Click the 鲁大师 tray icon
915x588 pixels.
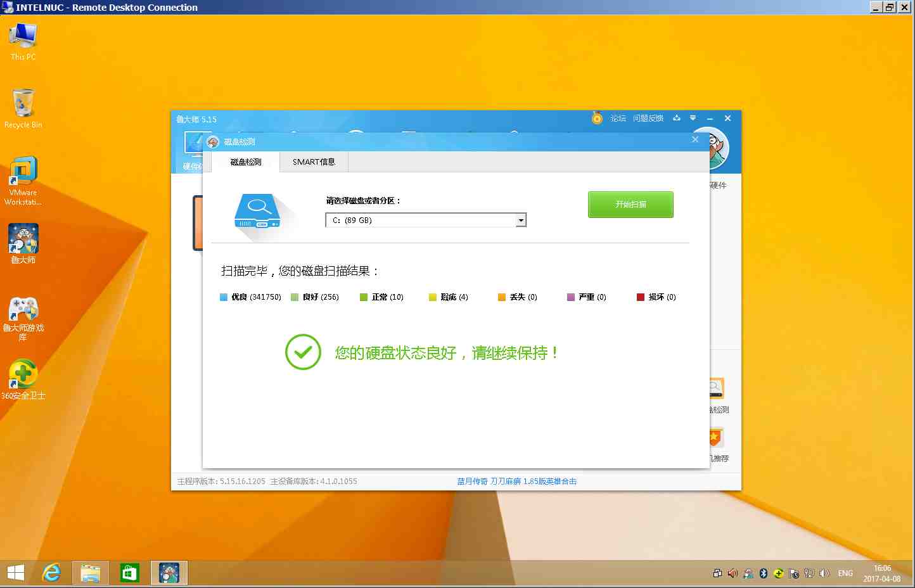[x=748, y=573]
